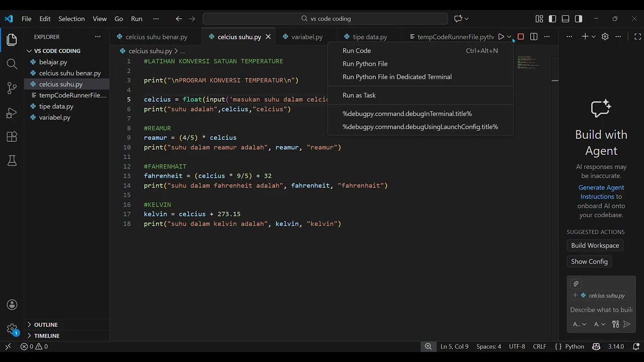
Task: Open the Configure Tools icon in chat
Action: [615, 324]
